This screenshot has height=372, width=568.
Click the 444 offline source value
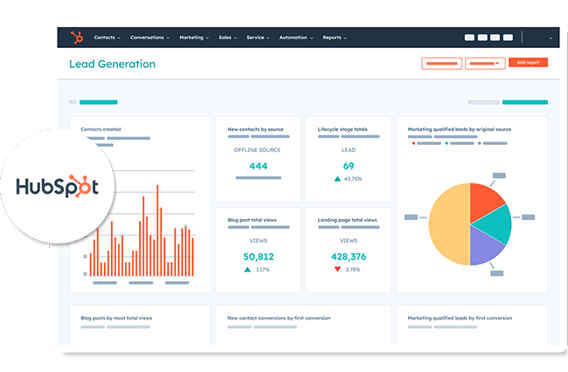click(x=258, y=166)
